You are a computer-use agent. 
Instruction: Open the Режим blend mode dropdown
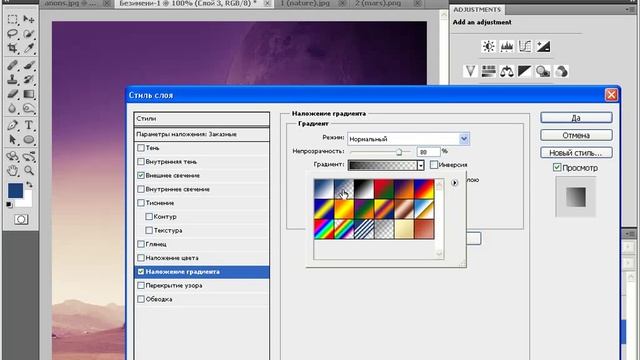pyautogui.click(x=464, y=139)
